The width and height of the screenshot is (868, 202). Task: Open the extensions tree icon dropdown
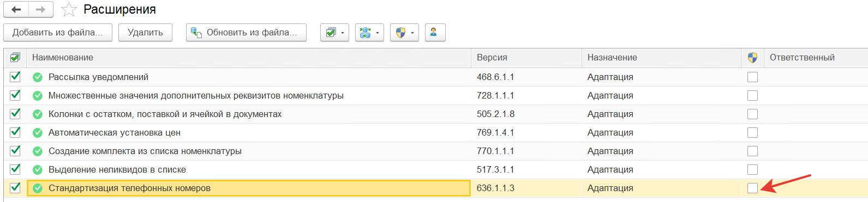369,33
